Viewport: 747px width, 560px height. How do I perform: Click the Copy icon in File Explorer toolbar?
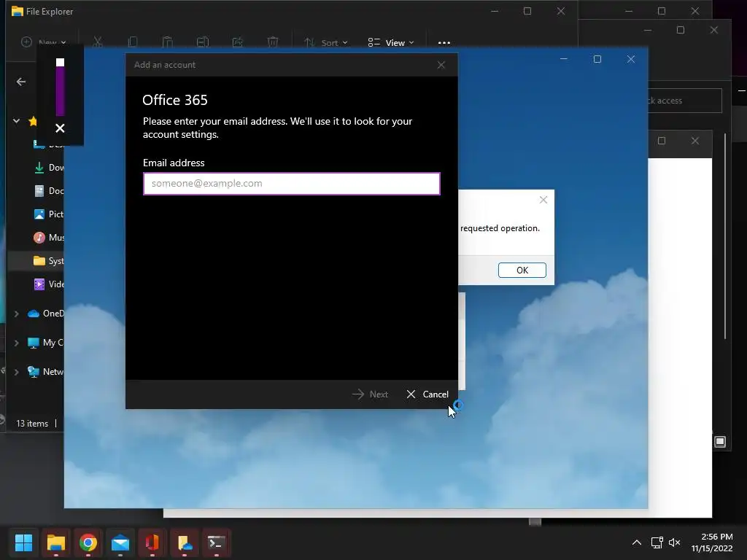pyautogui.click(x=133, y=43)
